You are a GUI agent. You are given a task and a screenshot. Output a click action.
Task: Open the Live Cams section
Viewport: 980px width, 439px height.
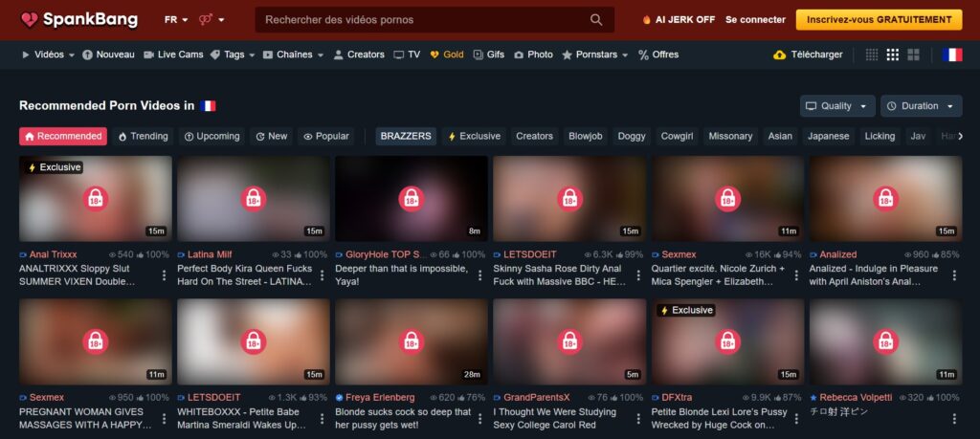coord(173,55)
